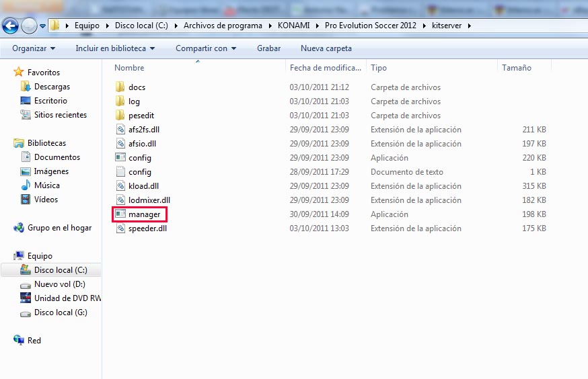
Task: Navigate to Archivos de programa breadcrumb
Action: tap(223, 26)
